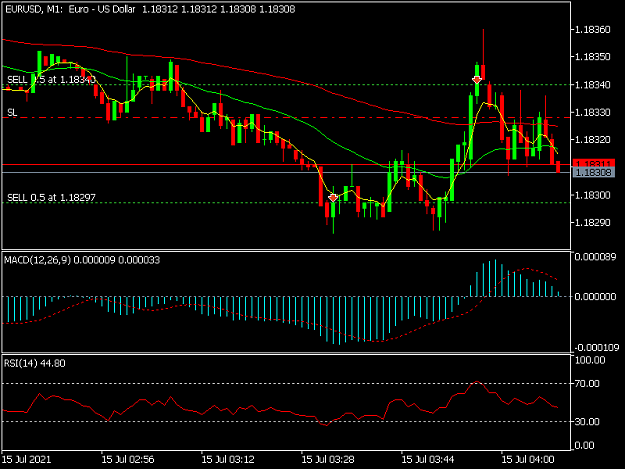
Task: Click the gray 1.18308 current price tag
Action: 594,172
